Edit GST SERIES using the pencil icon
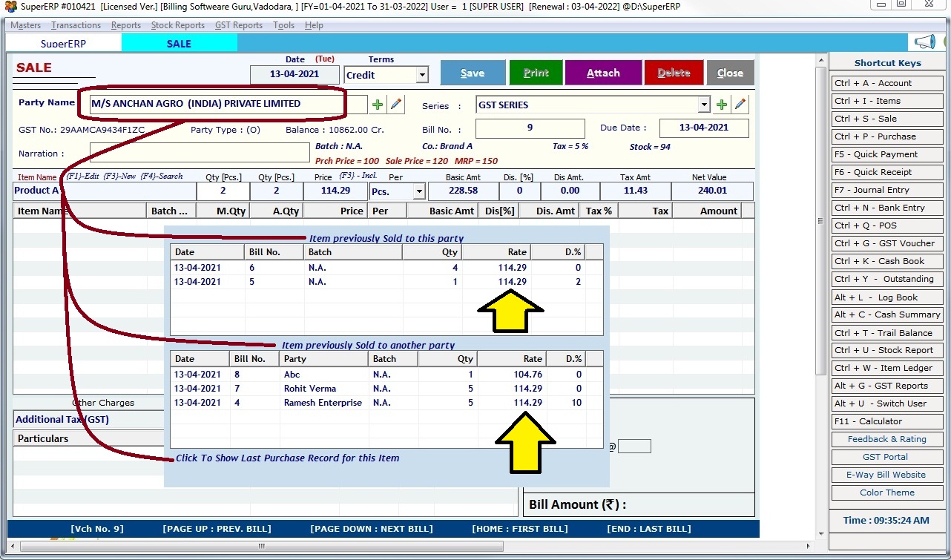The width and height of the screenshot is (951, 560). pyautogui.click(x=740, y=104)
